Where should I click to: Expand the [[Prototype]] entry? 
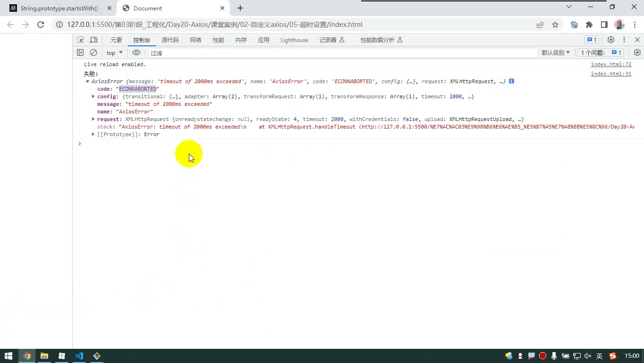tap(93, 134)
